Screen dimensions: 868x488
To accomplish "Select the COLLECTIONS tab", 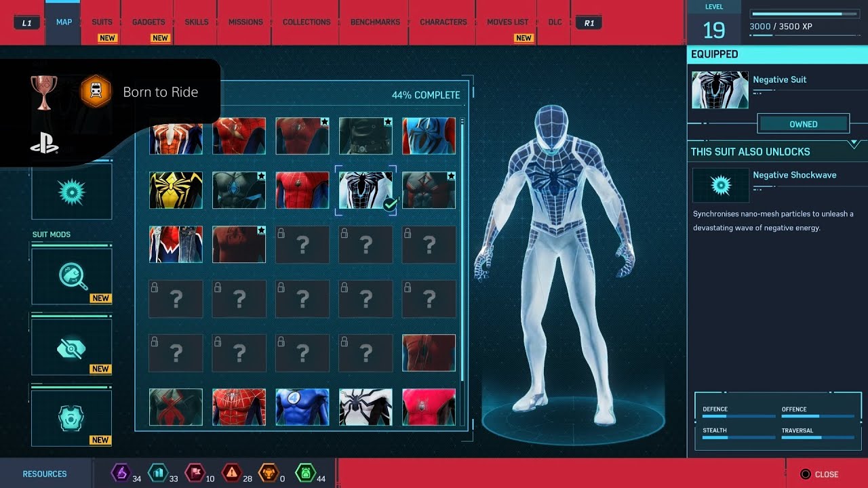I will point(307,22).
